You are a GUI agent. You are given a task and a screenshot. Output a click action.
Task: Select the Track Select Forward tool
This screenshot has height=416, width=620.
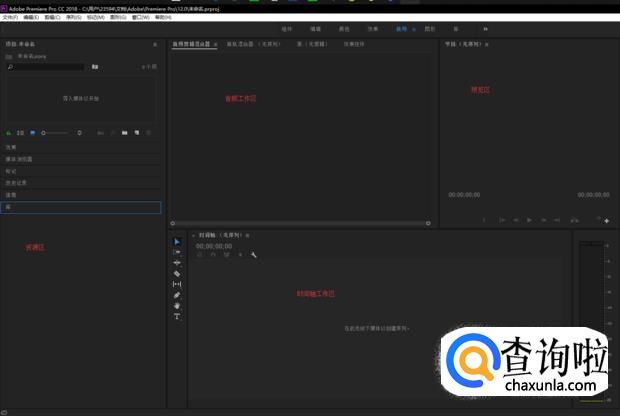click(x=177, y=252)
